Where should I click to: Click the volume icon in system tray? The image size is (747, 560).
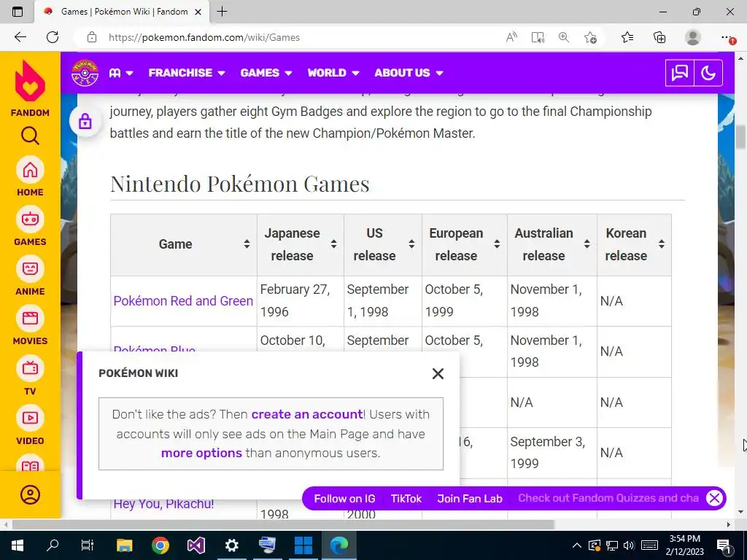[629, 545]
